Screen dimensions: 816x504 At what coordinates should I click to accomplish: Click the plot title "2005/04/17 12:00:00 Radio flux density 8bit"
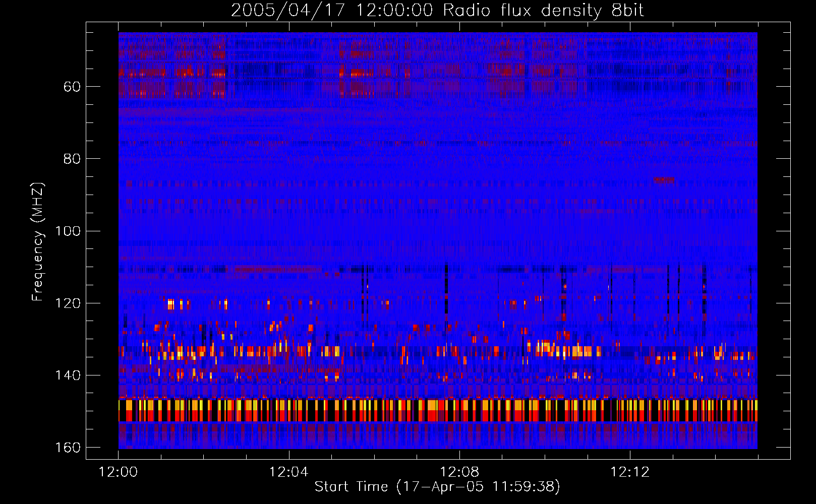(437, 10)
